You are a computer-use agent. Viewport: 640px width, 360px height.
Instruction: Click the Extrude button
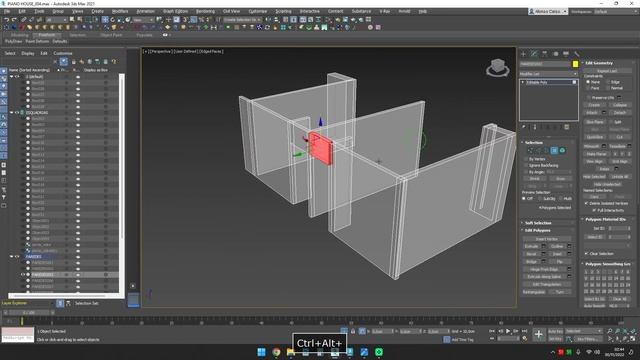pyautogui.click(x=531, y=246)
